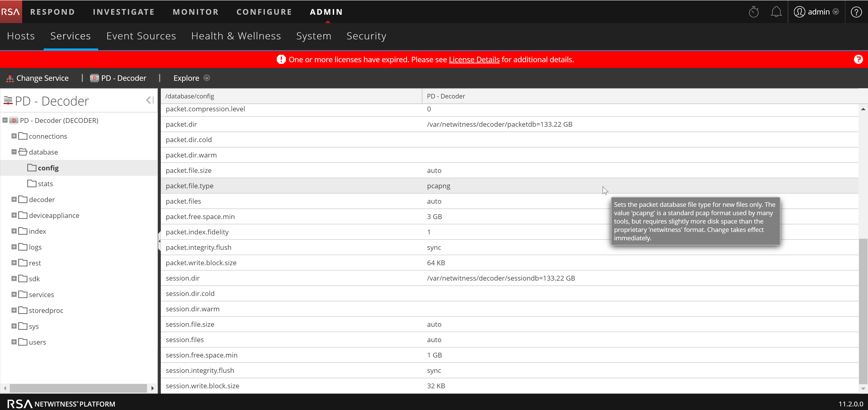Open the INVESTIGATE menu
868x410 pixels.
pyautogui.click(x=123, y=12)
